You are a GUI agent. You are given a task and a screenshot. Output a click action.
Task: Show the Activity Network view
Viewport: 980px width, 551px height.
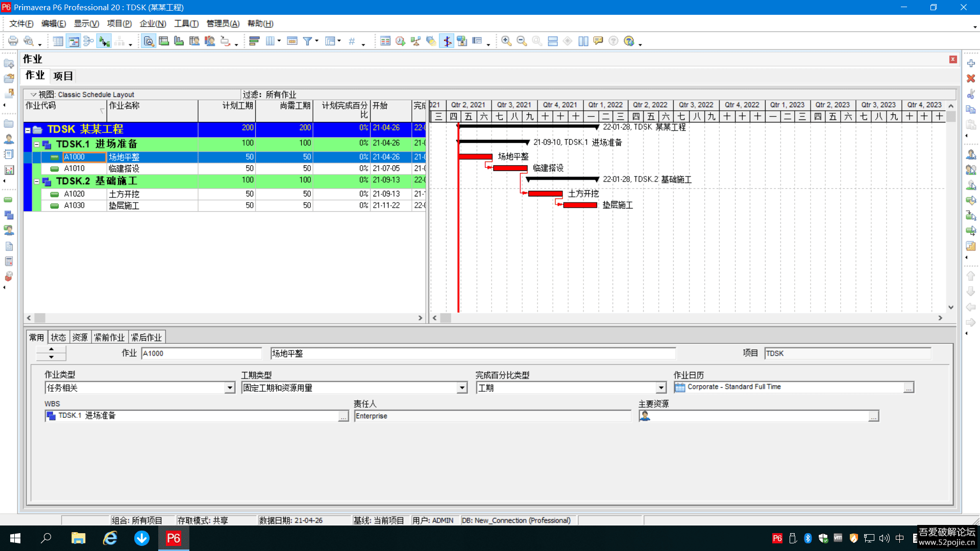coord(89,41)
